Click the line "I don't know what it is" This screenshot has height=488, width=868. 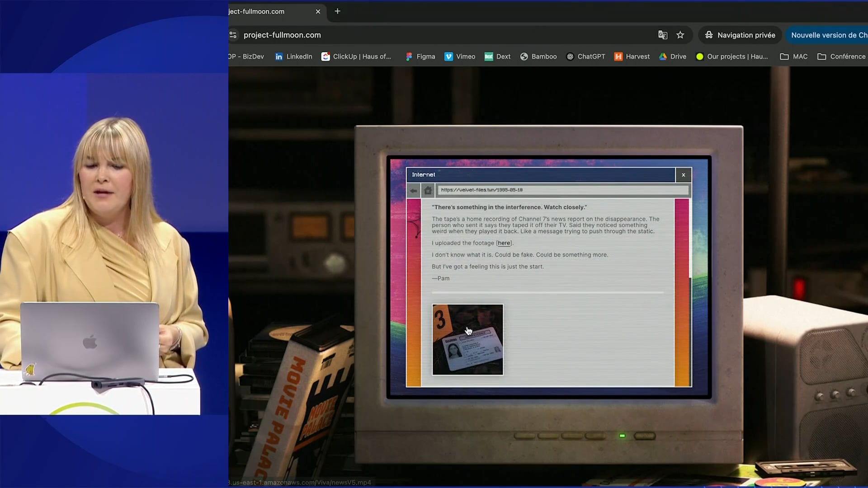coord(520,255)
